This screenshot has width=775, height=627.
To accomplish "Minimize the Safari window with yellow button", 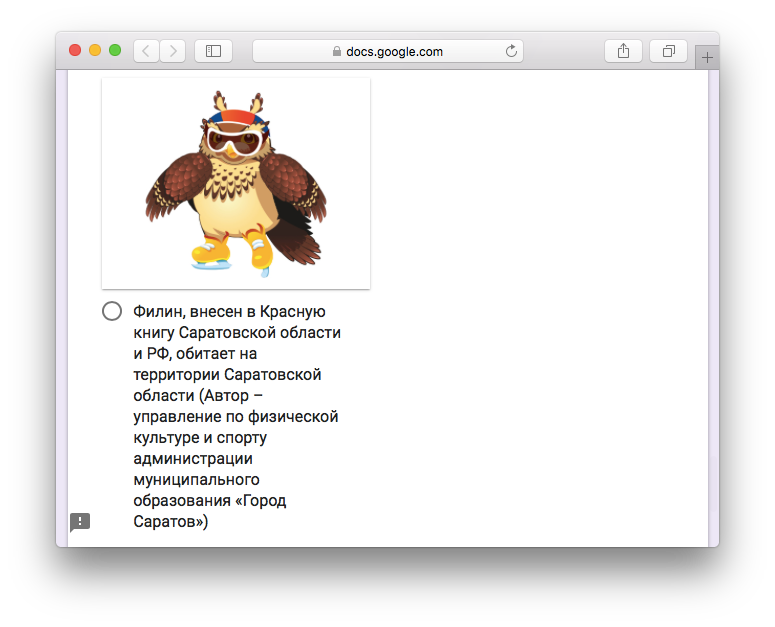I will 95,51.
